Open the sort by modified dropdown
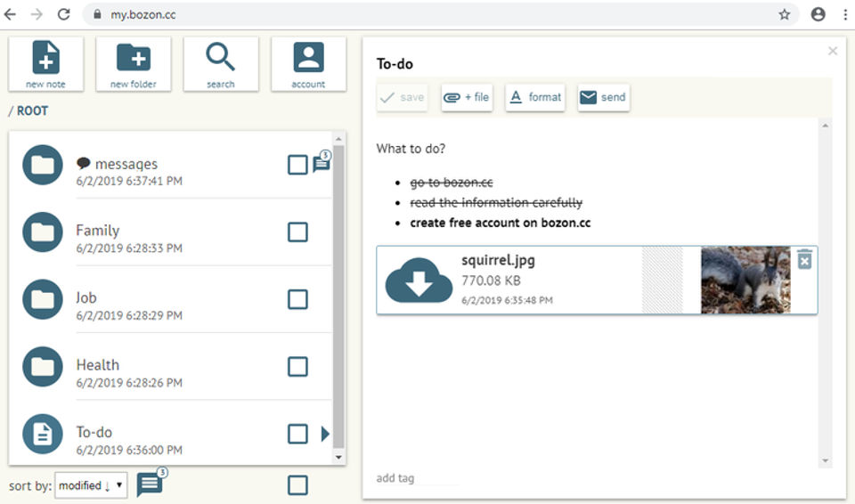This screenshot has height=504, width=855. [x=91, y=485]
